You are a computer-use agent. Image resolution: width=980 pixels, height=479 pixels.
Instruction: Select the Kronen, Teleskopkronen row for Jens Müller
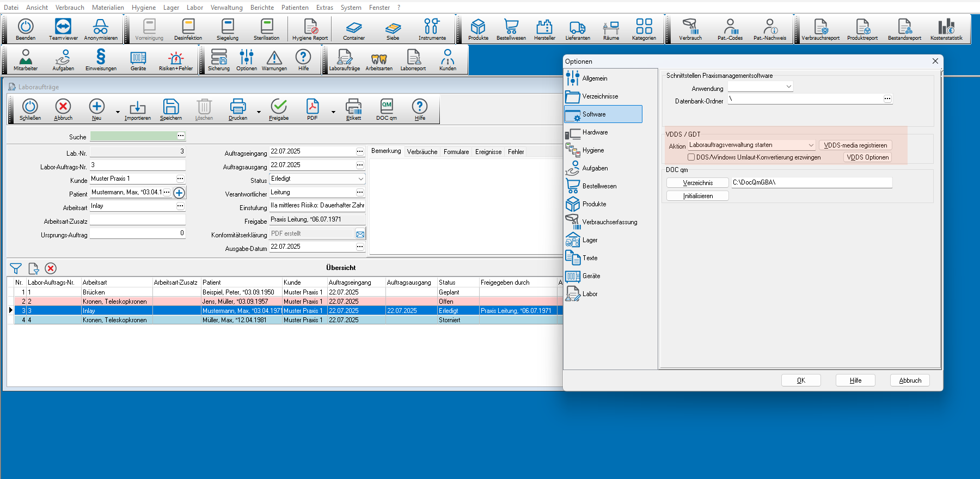click(x=114, y=302)
